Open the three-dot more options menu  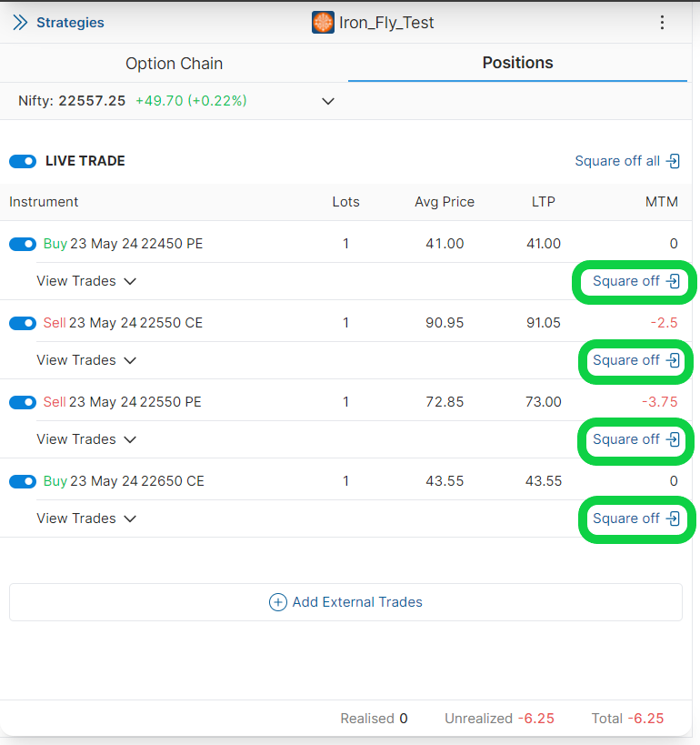pyautogui.click(x=662, y=23)
